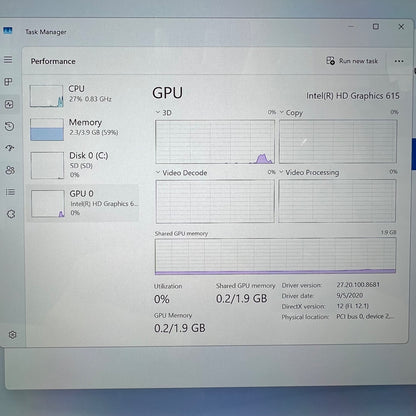Close the Task Manager window
The height and width of the screenshot is (416, 416).
pos(401,27)
